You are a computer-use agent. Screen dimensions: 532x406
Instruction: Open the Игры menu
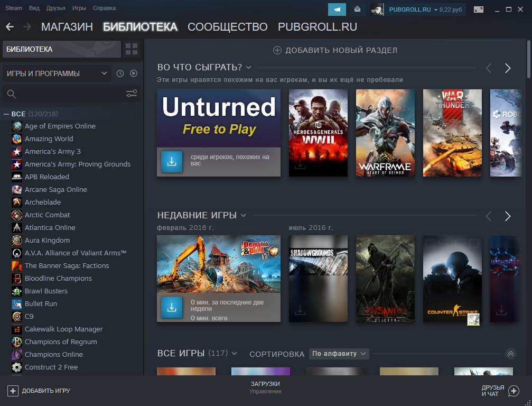[79, 8]
